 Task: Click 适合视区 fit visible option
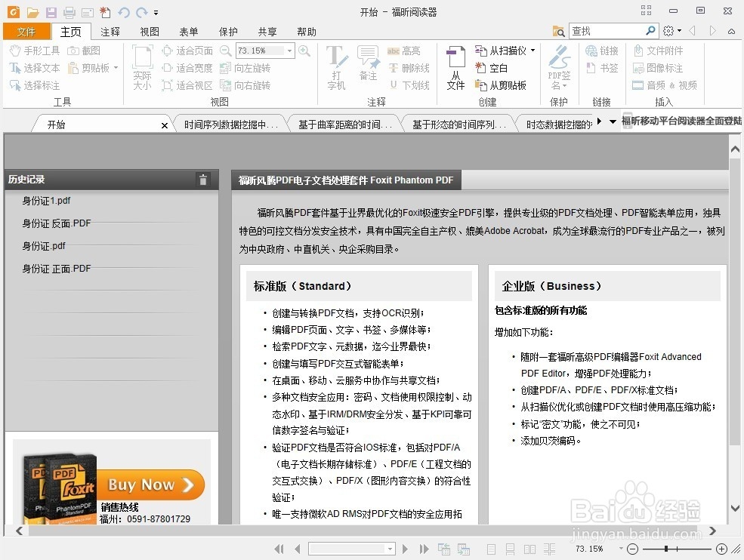coord(187,85)
